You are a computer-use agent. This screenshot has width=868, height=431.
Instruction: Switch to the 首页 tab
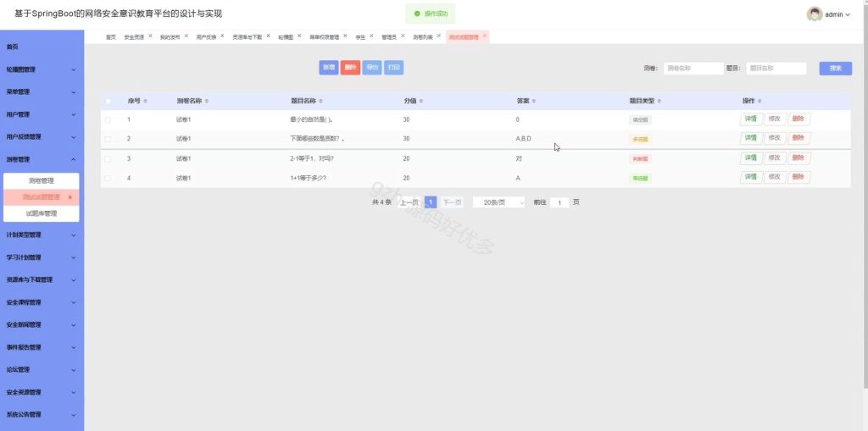click(x=111, y=37)
